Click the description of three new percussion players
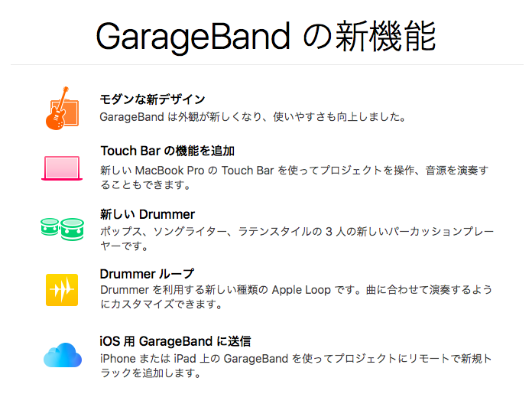This screenshot has width=532, height=394. coord(297,239)
